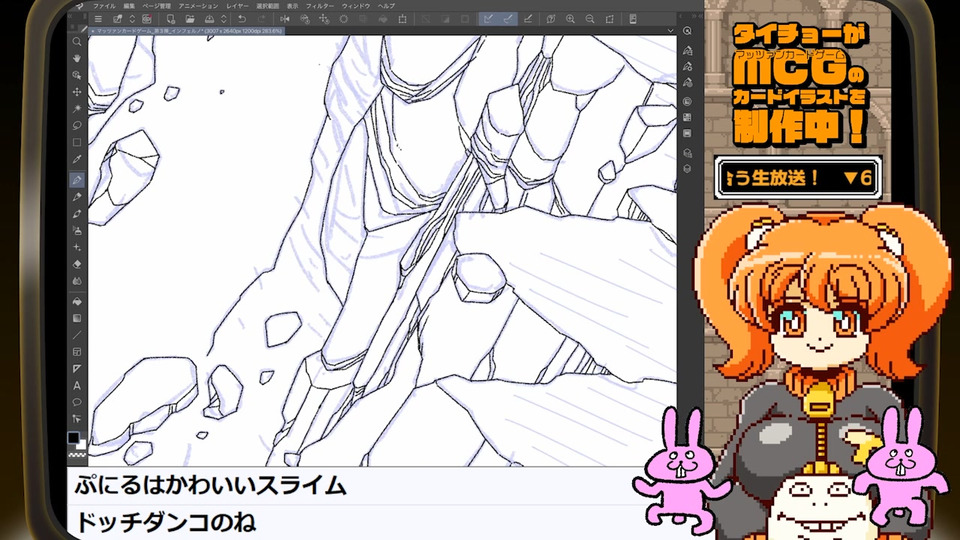Click the smartphone connect icon

[633, 20]
